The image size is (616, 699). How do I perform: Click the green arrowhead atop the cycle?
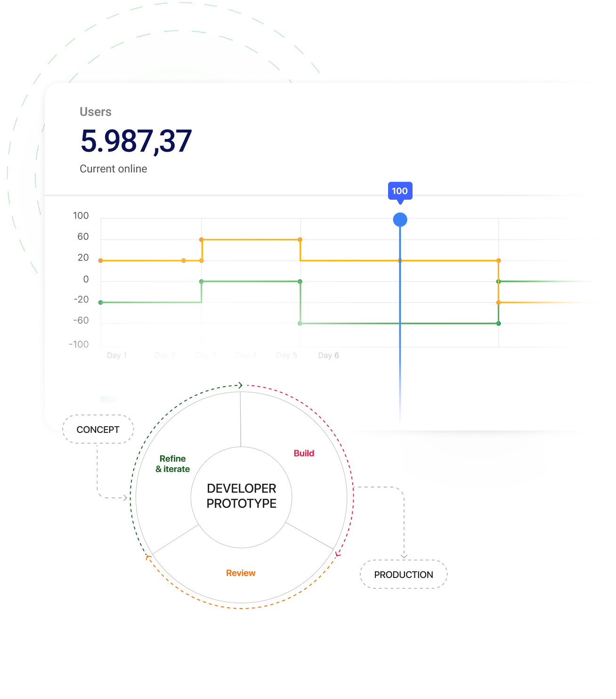240,385
